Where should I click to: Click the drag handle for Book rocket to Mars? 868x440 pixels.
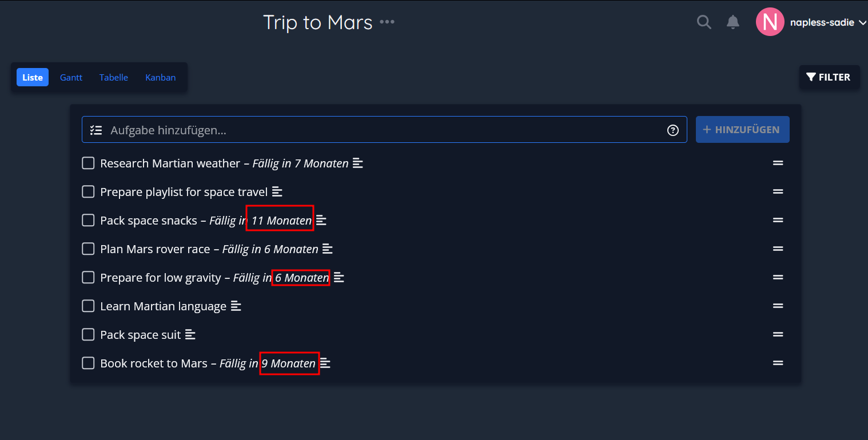pos(778,363)
